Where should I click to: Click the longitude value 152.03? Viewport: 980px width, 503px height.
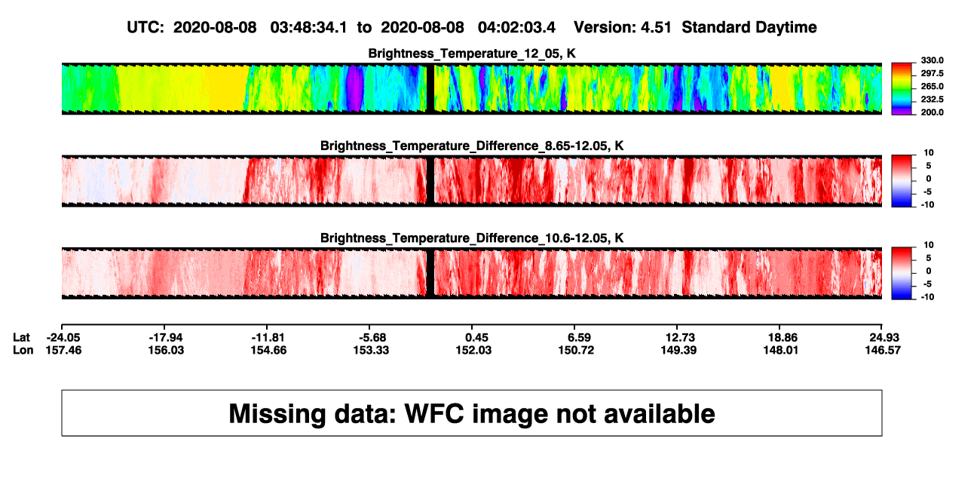click(475, 350)
